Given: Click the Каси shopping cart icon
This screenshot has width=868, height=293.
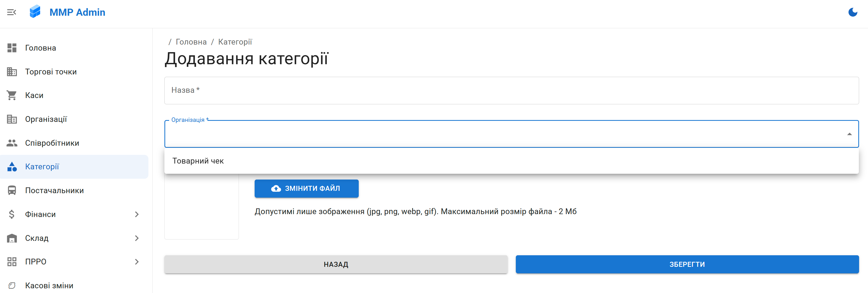Looking at the screenshot, I should tap(12, 95).
